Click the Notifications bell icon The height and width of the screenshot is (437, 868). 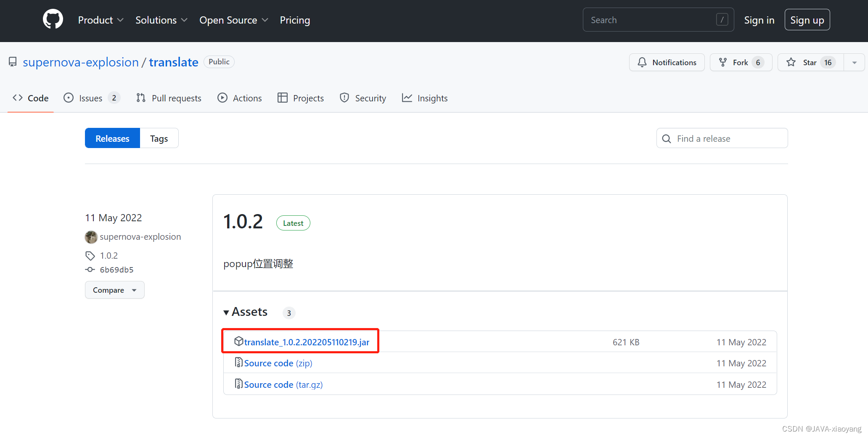pos(642,62)
